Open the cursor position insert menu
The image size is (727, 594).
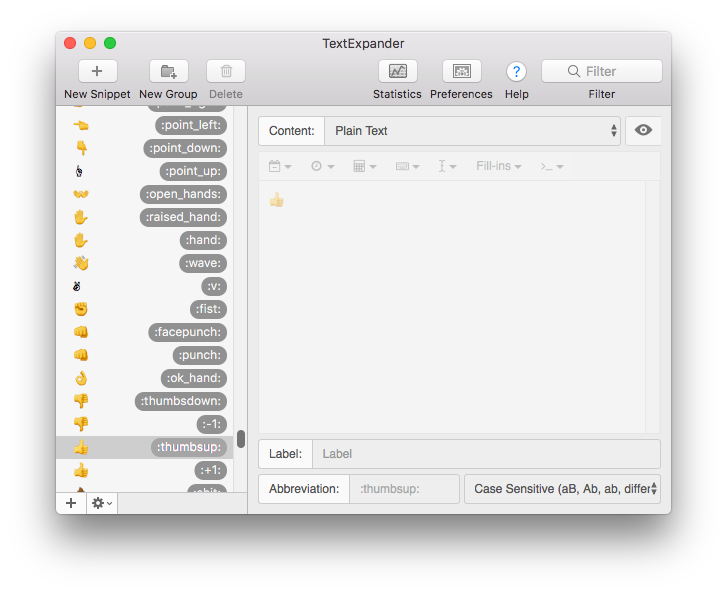(x=447, y=166)
